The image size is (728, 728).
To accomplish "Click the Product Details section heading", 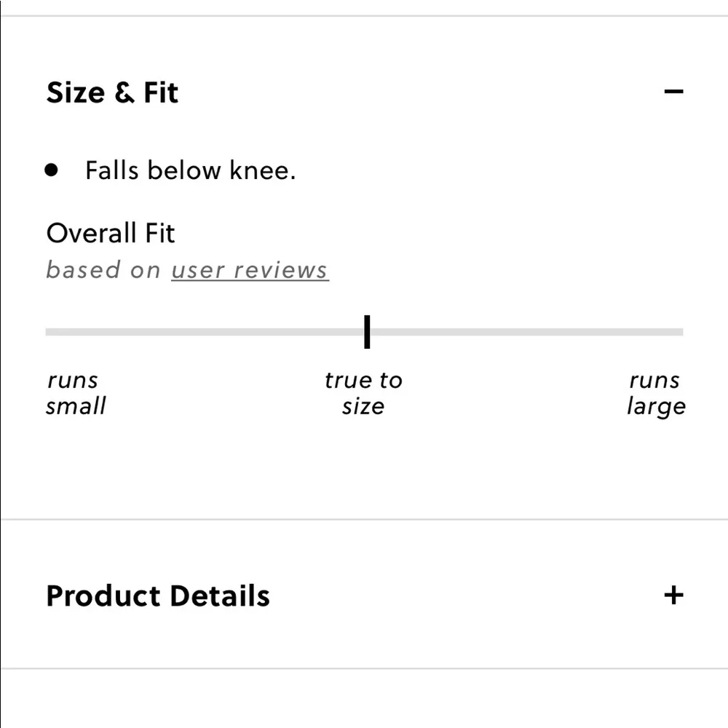I will [158, 596].
